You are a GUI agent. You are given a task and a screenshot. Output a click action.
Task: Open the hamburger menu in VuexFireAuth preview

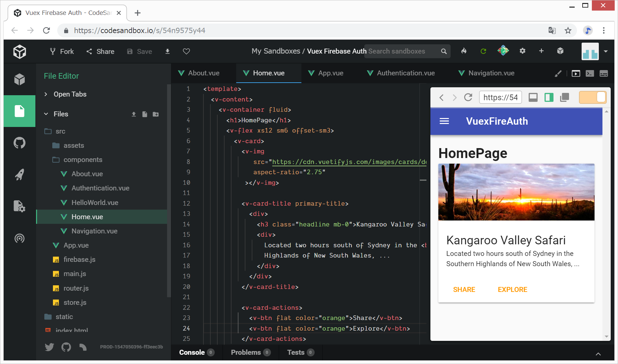tap(444, 121)
